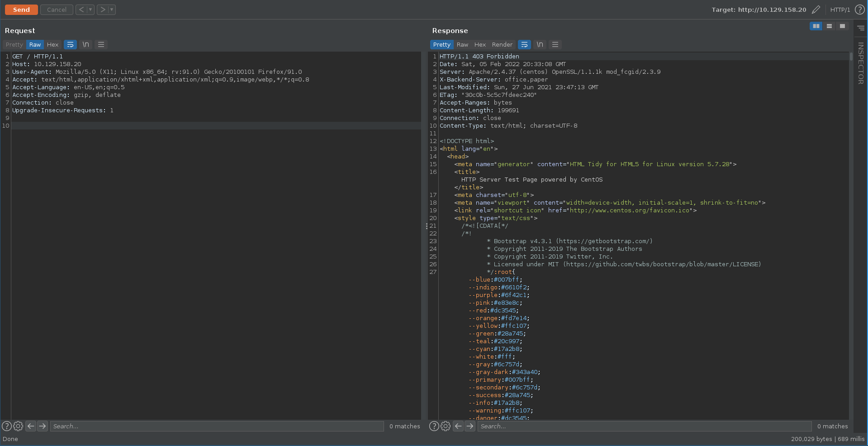Switch Request view to the Hex tab
Viewport: 868px width, 446px height.
(52, 44)
